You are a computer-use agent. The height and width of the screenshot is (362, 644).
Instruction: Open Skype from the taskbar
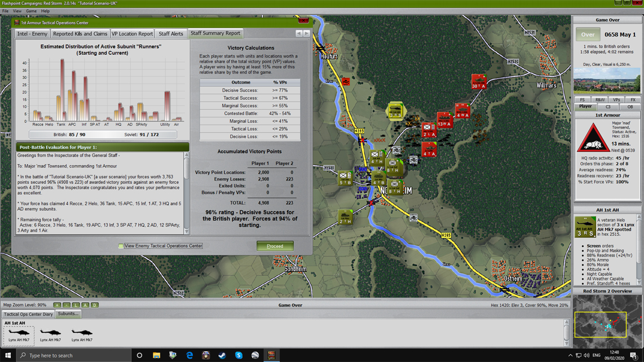tap(239, 355)
